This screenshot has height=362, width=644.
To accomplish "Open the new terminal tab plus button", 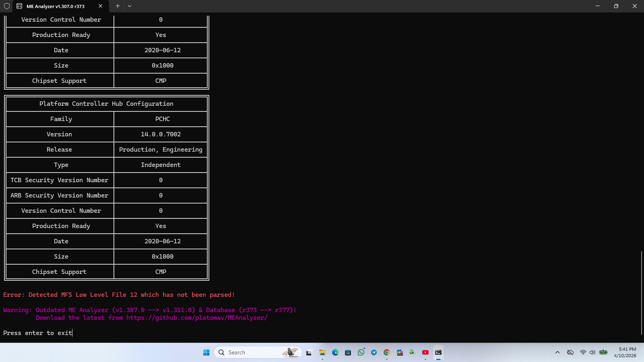I will point(118,6).
